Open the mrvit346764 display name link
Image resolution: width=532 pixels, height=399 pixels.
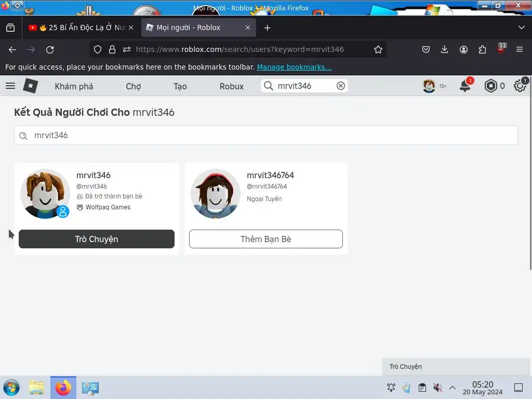click(x=270, y=176)
